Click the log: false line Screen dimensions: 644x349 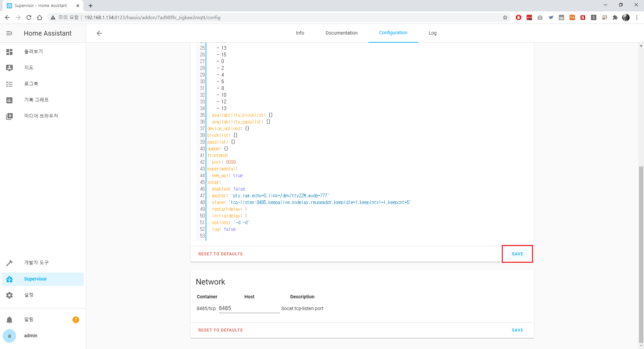coord(224,229)
